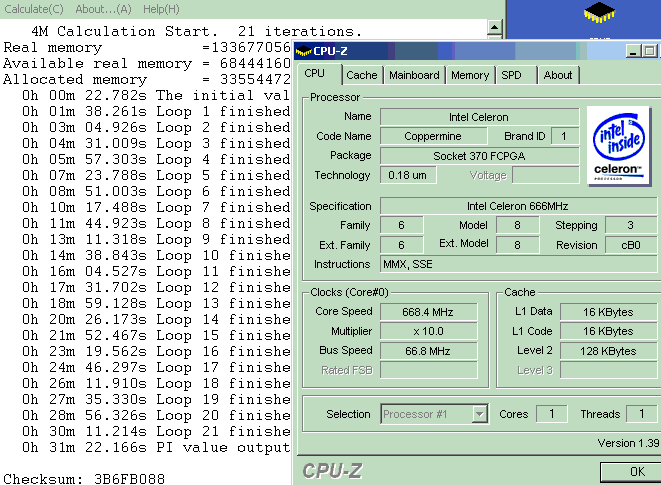This screenshot has height=485, width=661.
Task: Click the Ext. Family value 6 field
Action: [401, 245]
